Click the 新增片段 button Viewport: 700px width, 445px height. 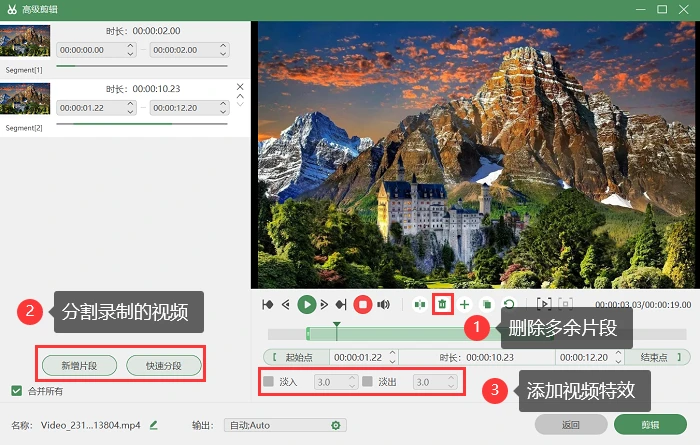[79, 366]
